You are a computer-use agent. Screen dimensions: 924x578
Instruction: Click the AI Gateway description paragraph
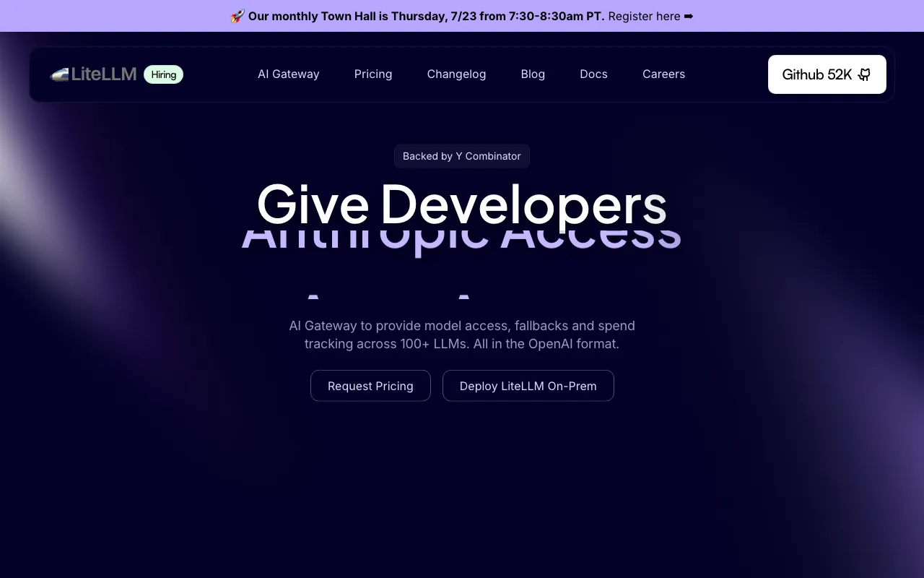462,335
